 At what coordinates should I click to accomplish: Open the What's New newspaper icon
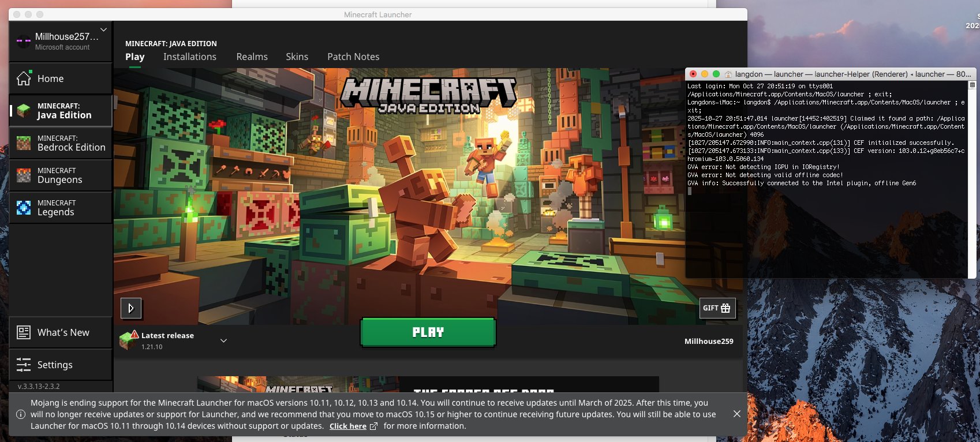coord(24,332)
